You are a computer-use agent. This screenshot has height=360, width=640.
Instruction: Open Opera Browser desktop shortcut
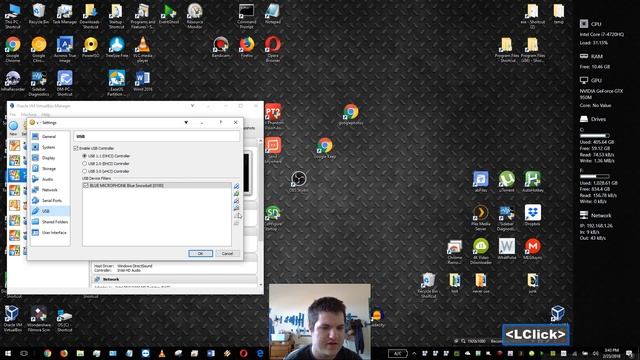point(273,49)
